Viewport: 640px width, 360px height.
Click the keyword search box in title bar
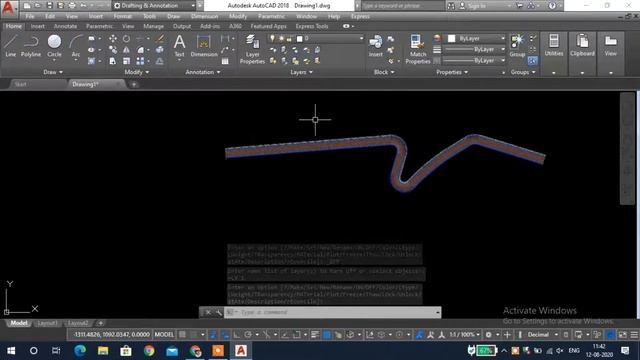coord(402,6)
